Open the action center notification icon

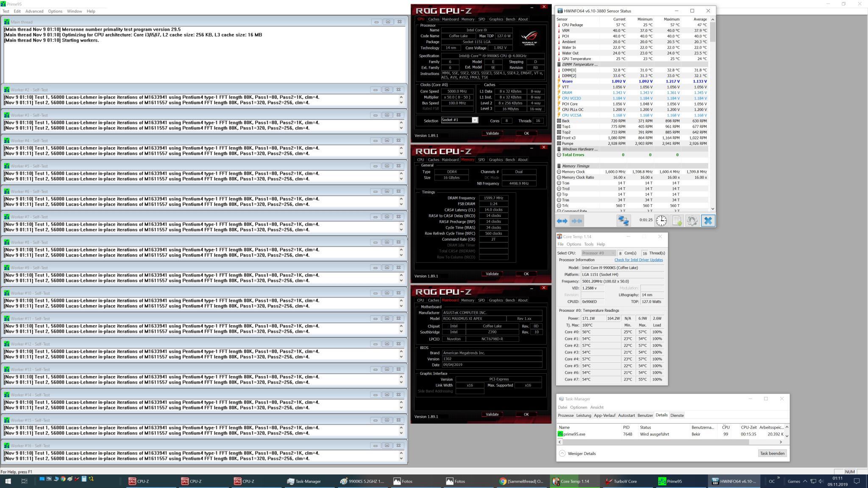click(857, 481)
